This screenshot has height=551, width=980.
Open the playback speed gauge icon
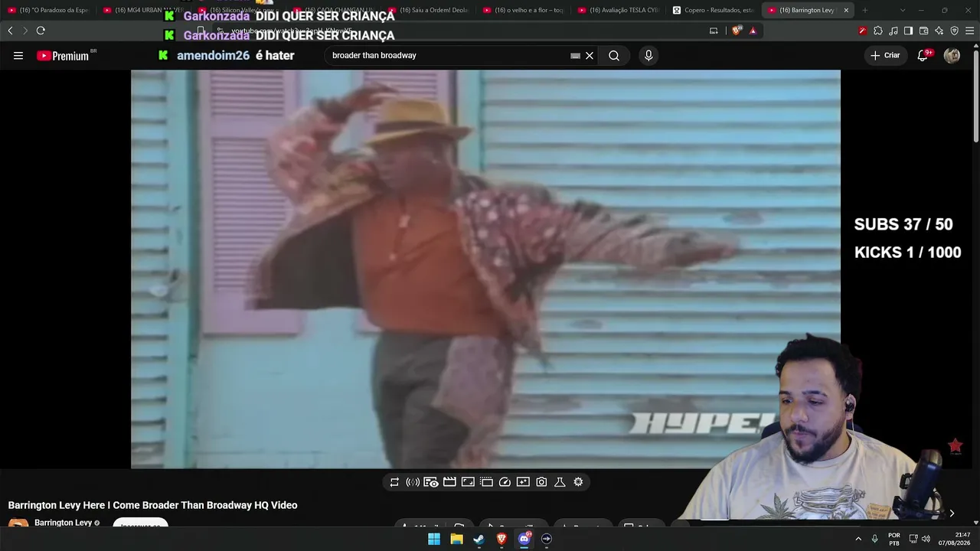click(505, 482)
